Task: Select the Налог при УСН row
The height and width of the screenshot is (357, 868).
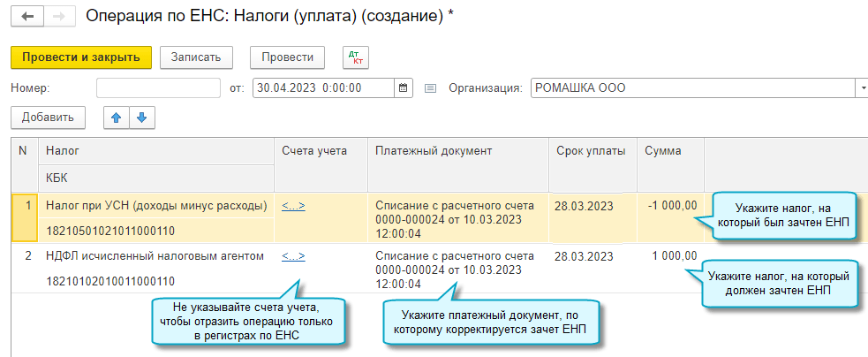Action: pyautogui.click(x=156, y=206)
